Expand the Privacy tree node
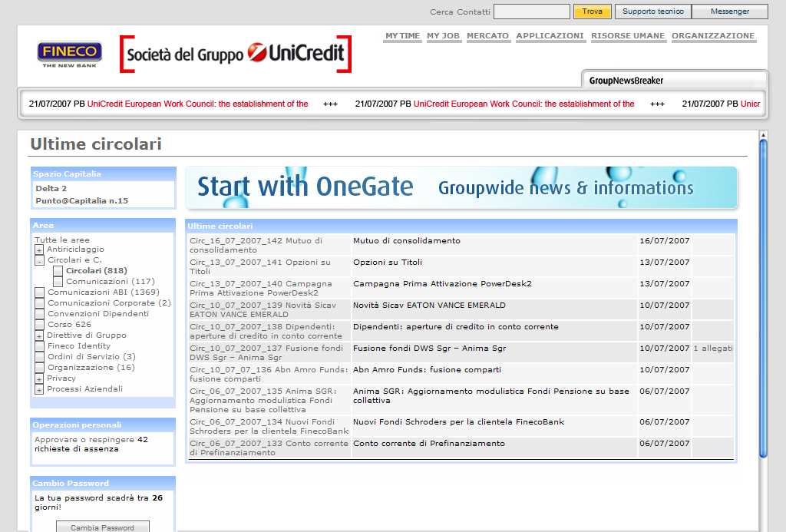 (x=39, y=378)
